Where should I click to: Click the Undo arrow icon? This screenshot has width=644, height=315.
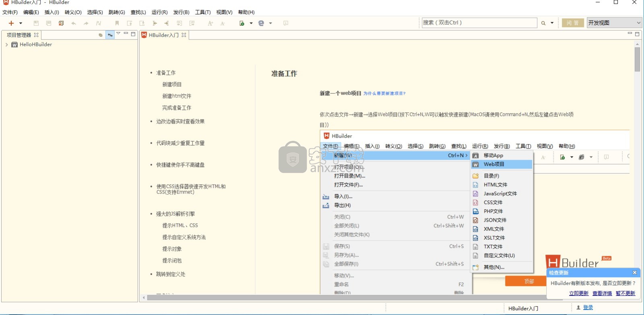[x=74, y=23]
